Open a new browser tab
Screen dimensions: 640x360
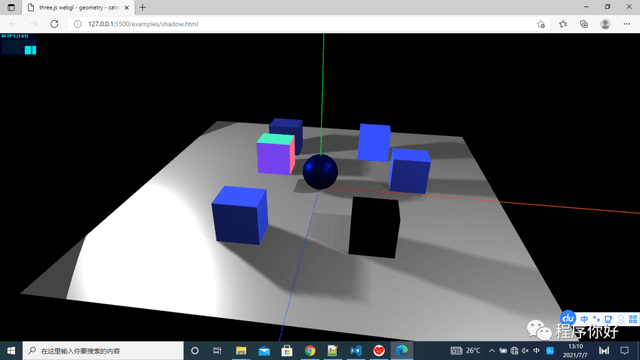tap(142, 7)
